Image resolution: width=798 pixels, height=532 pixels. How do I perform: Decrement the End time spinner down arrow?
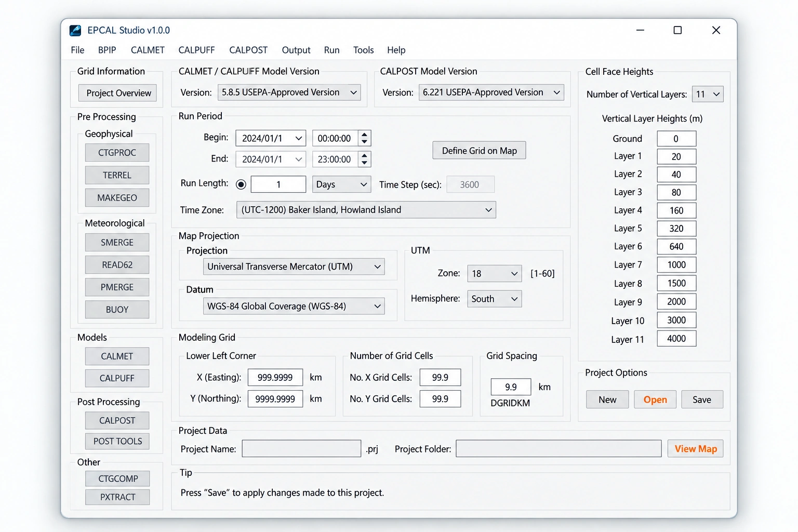pyautogui.click(x=365, y=163)
